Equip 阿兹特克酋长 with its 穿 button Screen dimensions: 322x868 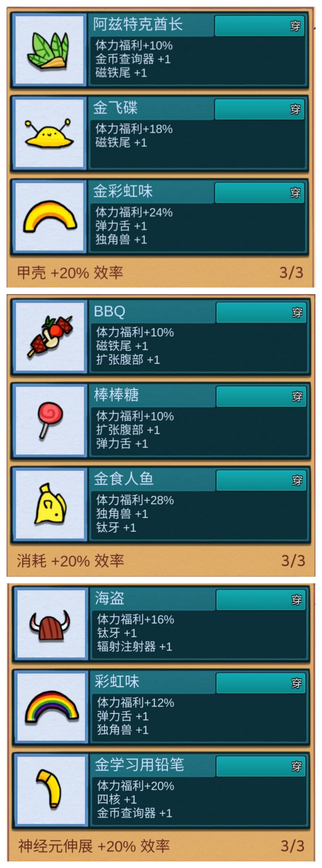tap(259, 26)
